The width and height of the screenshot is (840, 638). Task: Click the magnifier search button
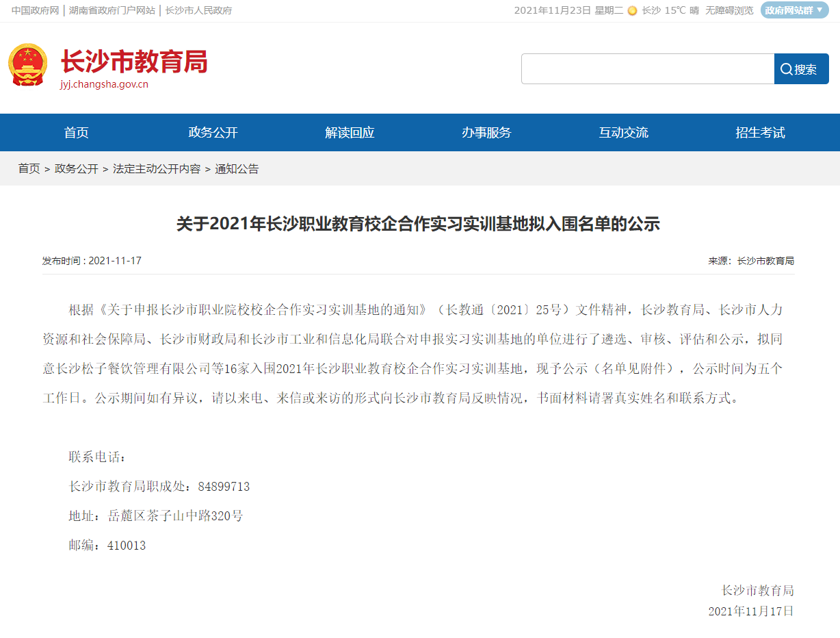[801, 69]
